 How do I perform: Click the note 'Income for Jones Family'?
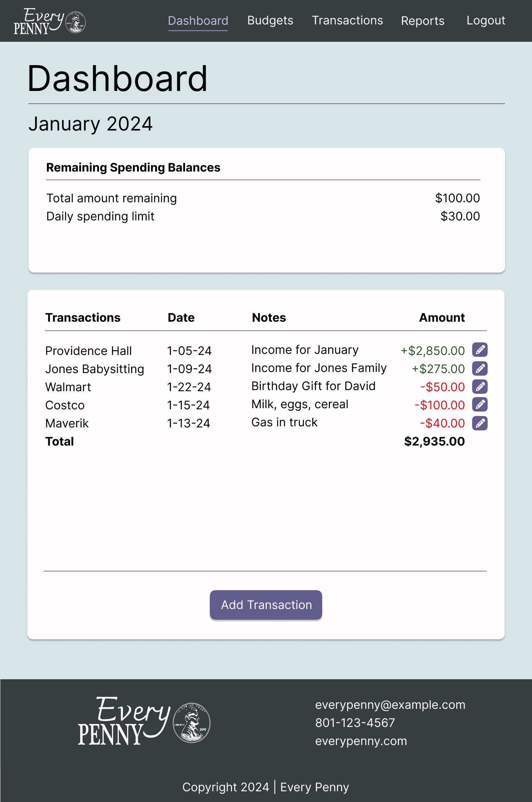(x=319, y=368)
